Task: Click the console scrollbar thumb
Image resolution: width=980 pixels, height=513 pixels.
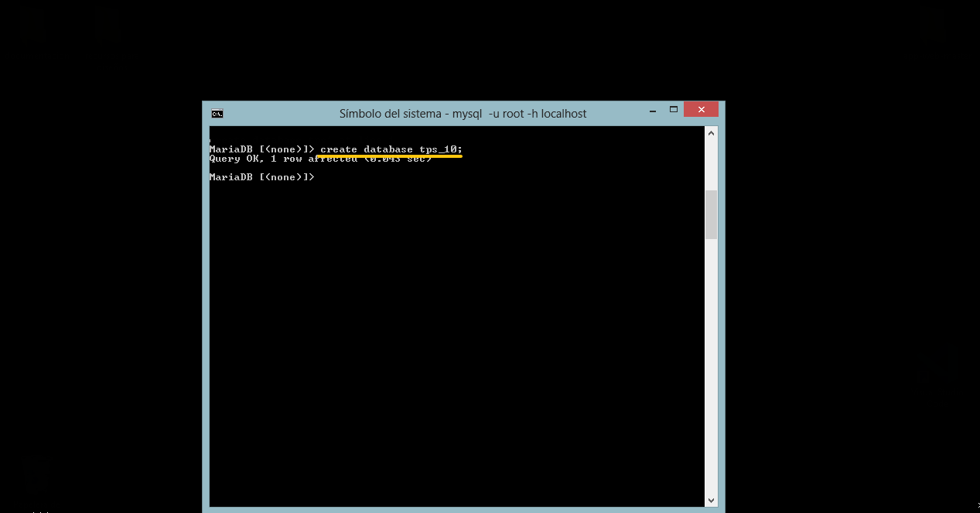Action: click(710, 214)
